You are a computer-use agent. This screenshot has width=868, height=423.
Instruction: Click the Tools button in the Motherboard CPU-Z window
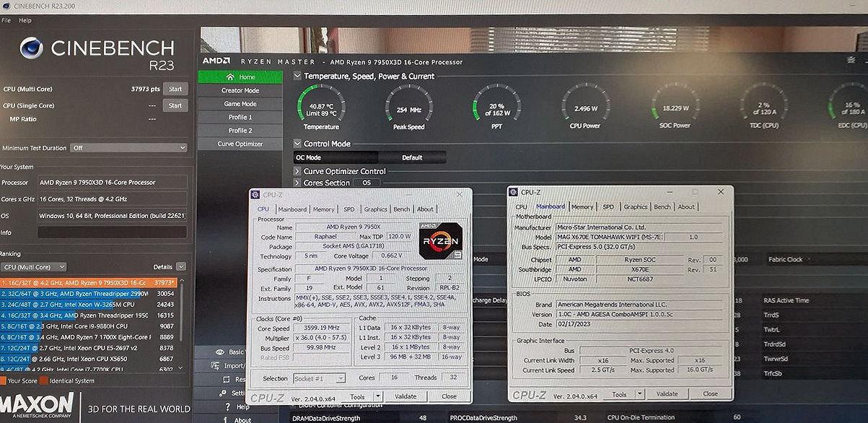pyautogui.click(x=619, y=394)
